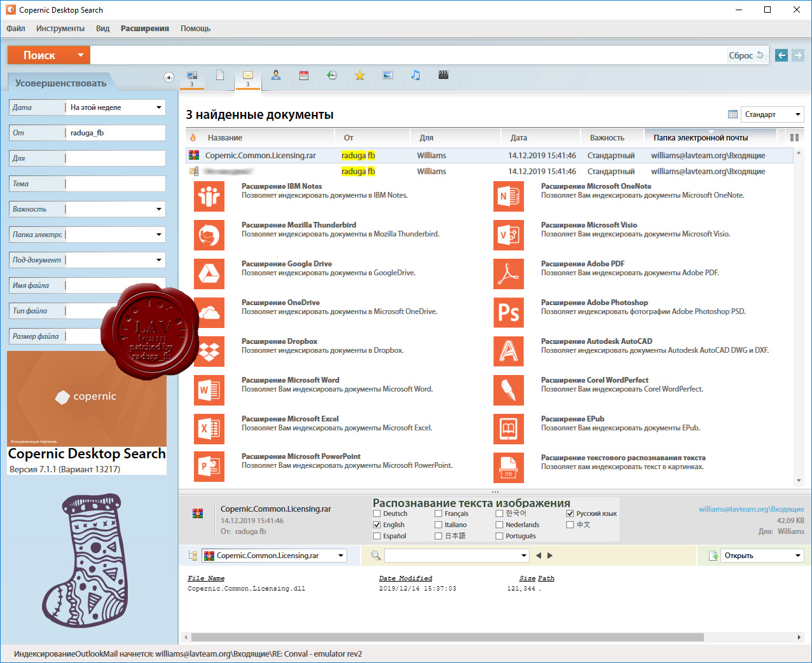Open the williams@lavteam.org\Входящие link in preview
This screenshot has width=812, height=663.
pos(752,509)
